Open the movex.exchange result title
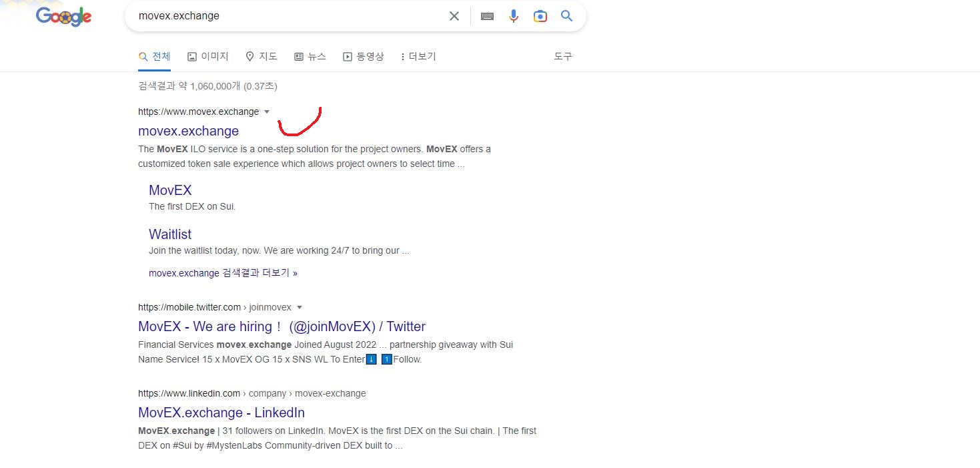980x468 pixels. tap(188, 131)
